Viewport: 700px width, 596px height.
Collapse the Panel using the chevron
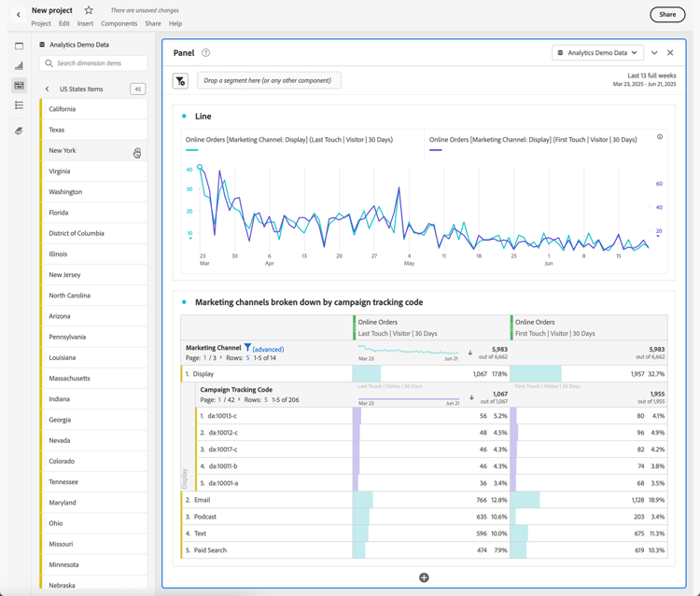coord(654,53)
